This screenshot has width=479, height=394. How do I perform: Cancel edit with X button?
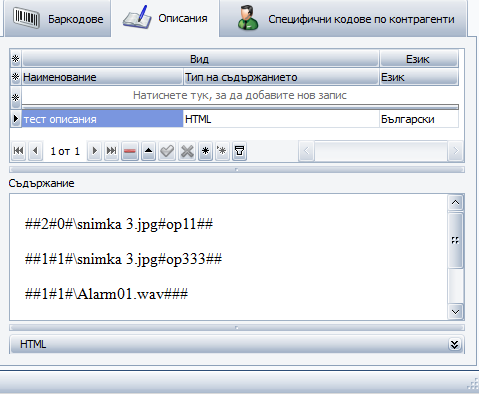click(187, 151)
